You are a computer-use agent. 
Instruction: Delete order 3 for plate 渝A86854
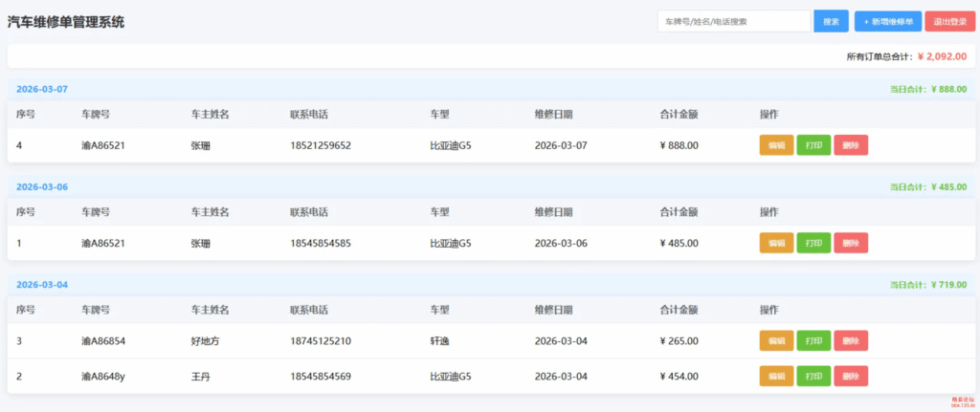pyautogui.click(x=851, y=340)
